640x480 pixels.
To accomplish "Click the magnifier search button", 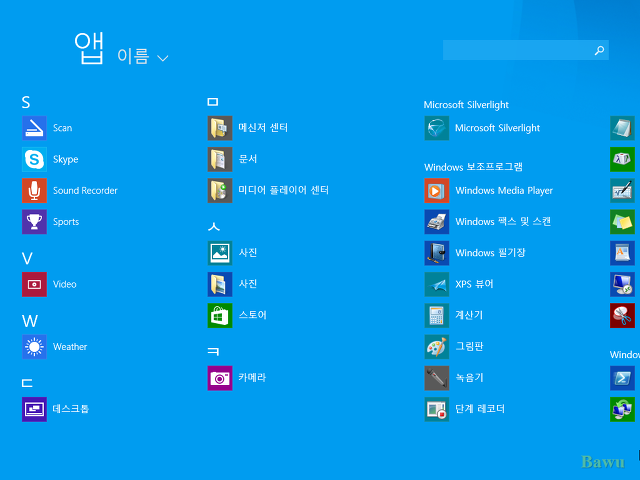I will tap(599, 50).
